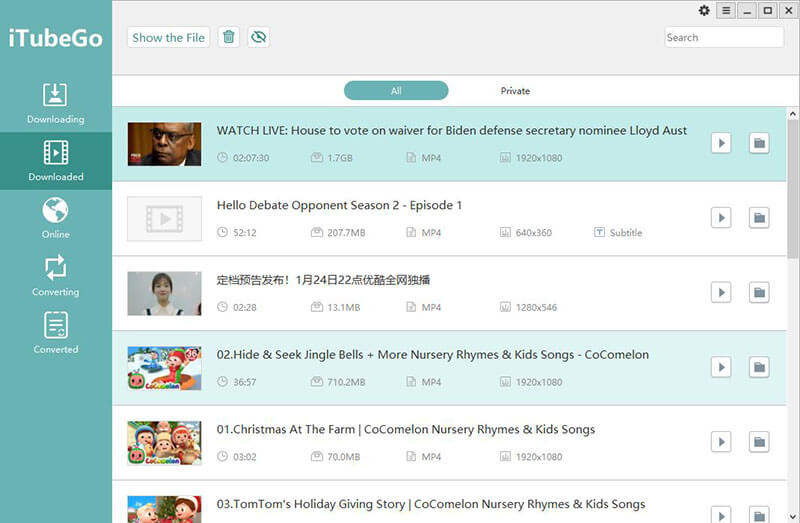Viewport: 800px width, 523px height.
Task: Click the TomTom's Holiday Giving Story thumbnail
Action: tap(164, 509)
